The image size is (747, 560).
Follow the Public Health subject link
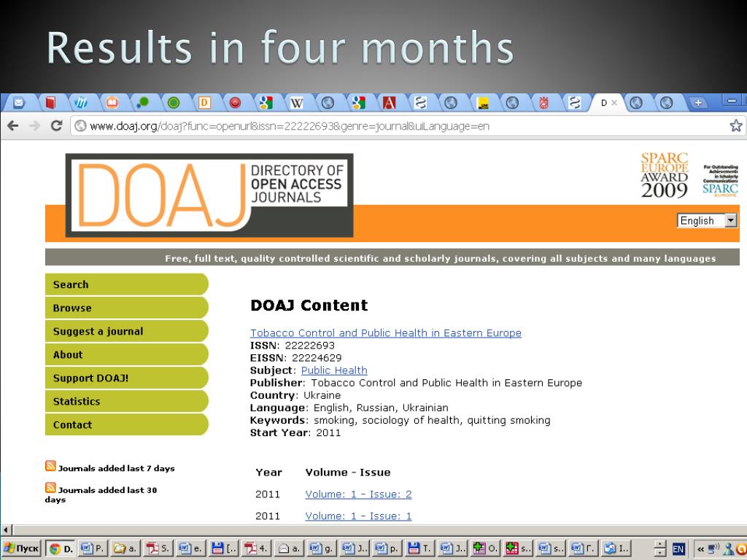click(x=334, y=370)
